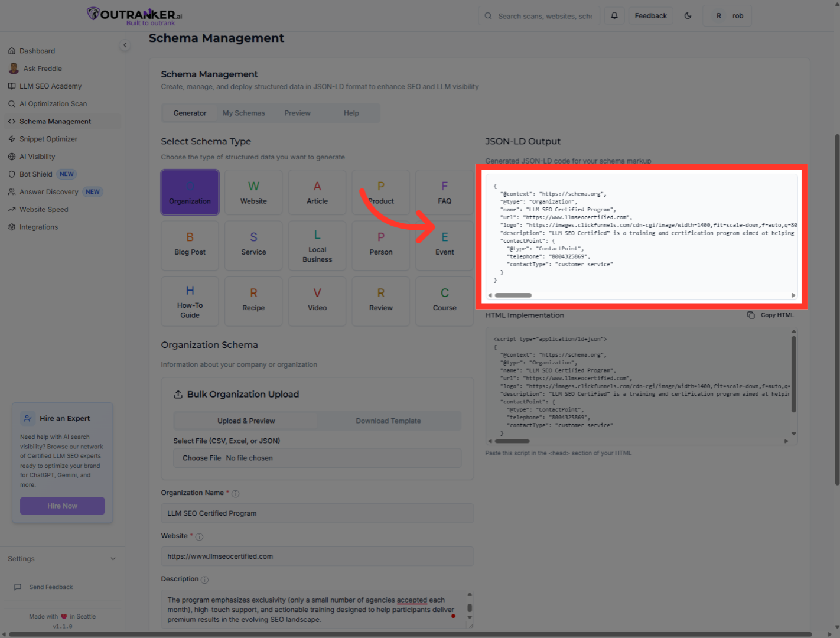Click the Organization Name input field
Image resolution: width=840 pixels, height=638 pixels.
tap(317, 513)
